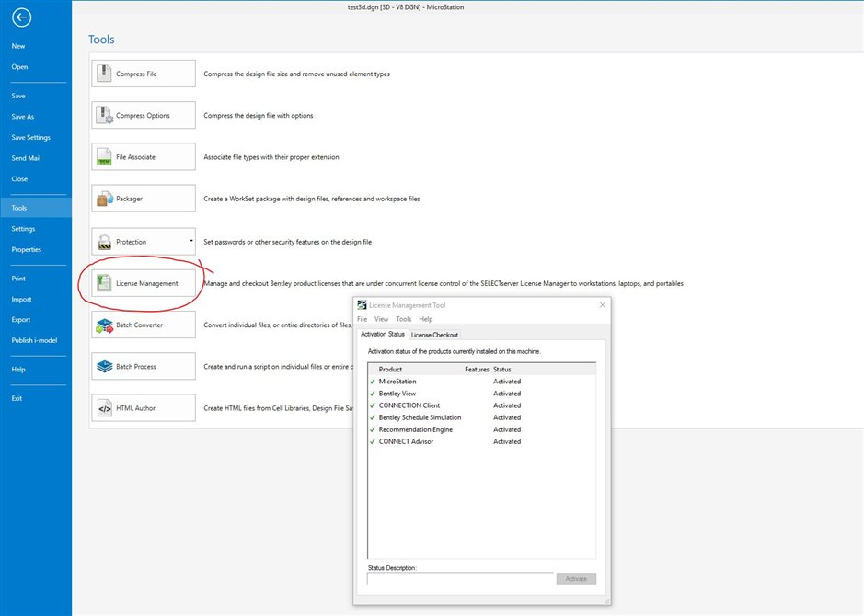Click the Packager button label
The width and height of the screenshot is (864, 616).
pyautogui.click(x=129, y=199)
